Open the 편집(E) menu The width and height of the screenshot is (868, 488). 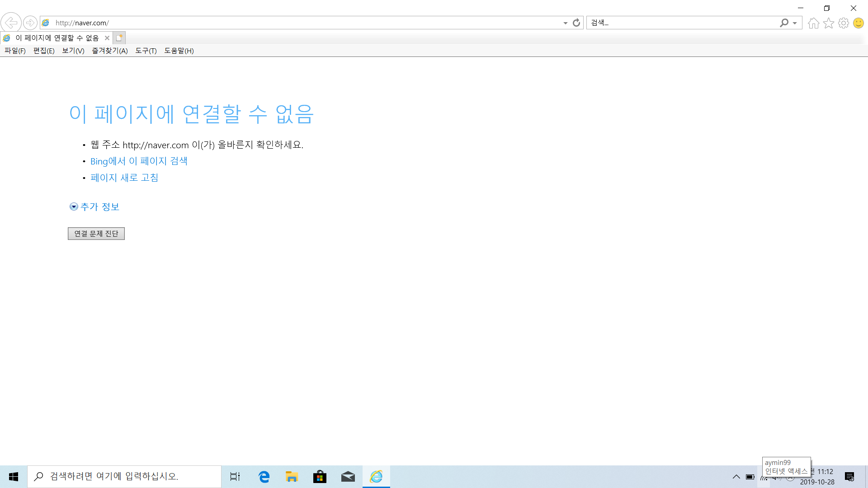pyautogui.click(x=44, y=51)
